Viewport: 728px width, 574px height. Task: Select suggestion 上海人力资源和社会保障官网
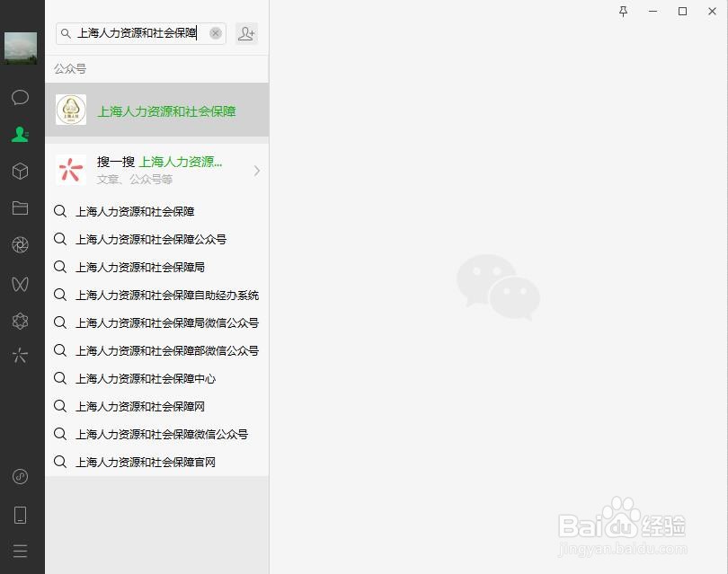pyautogui.click(x=157, y=463)
